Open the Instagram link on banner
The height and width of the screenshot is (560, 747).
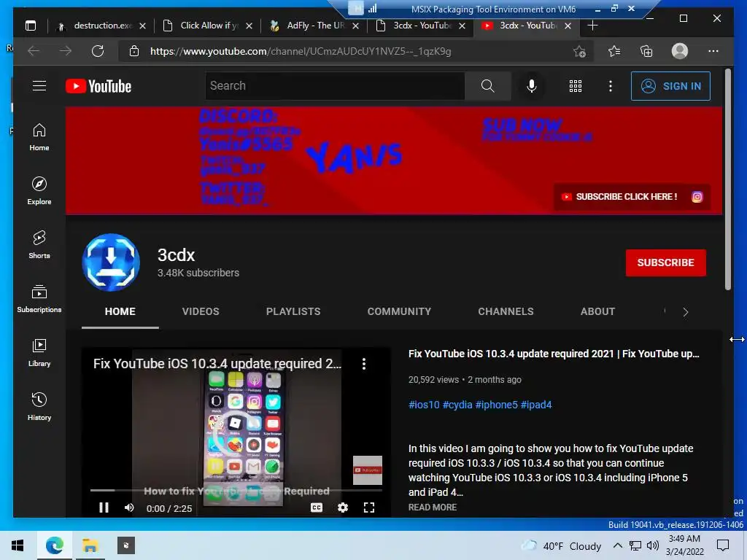697,197
